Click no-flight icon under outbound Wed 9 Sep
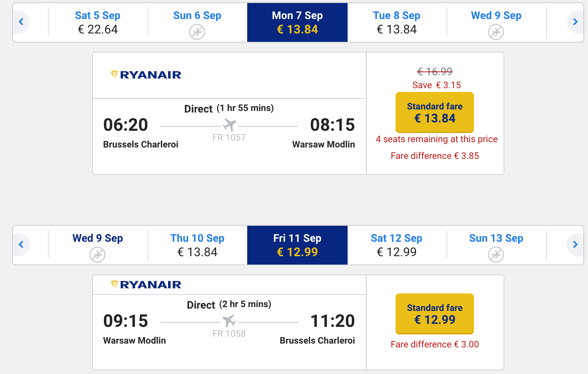 [496, 32]
